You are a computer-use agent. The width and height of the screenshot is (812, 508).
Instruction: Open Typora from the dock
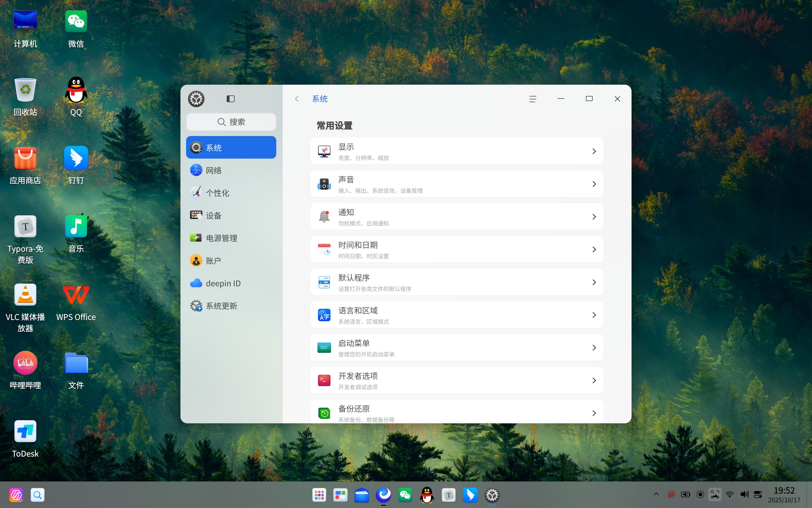[449, 495]
